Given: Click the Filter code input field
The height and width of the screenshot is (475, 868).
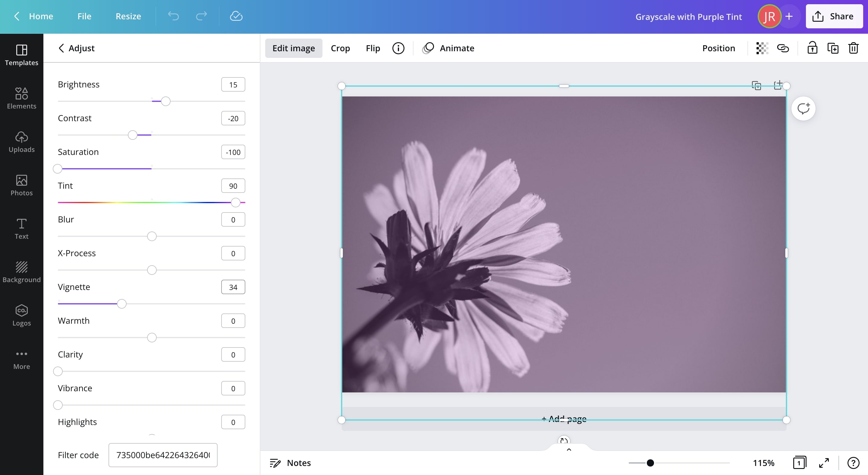Looking at the screenshot, I should point(163,455).
